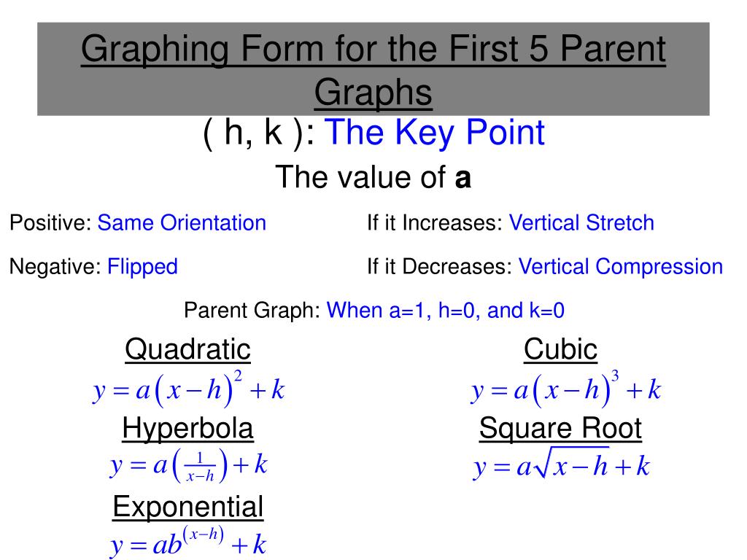Click the underlined "Quadratic" heading
The width and height of the screenshot is (747, 560).
[x=187, y=349]
